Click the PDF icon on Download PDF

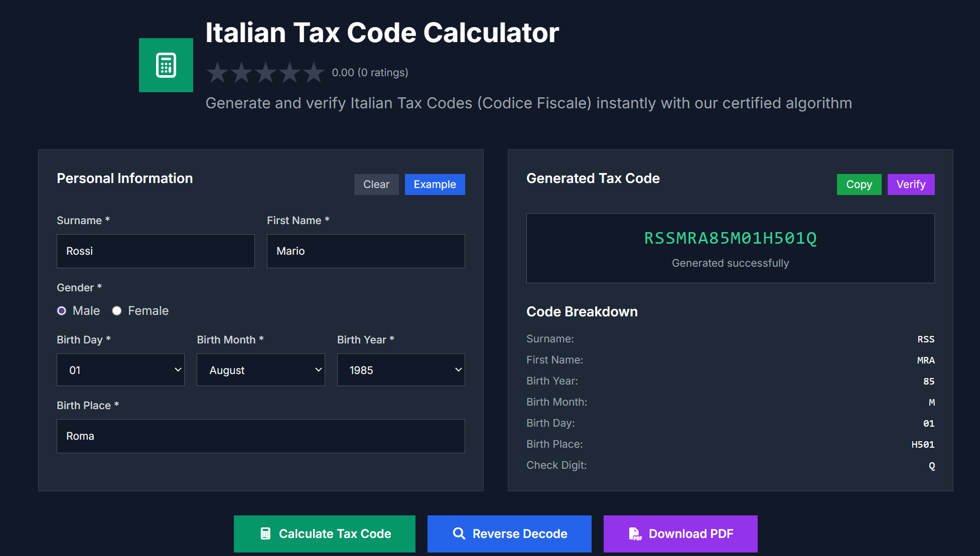click(x=635, y=533)
